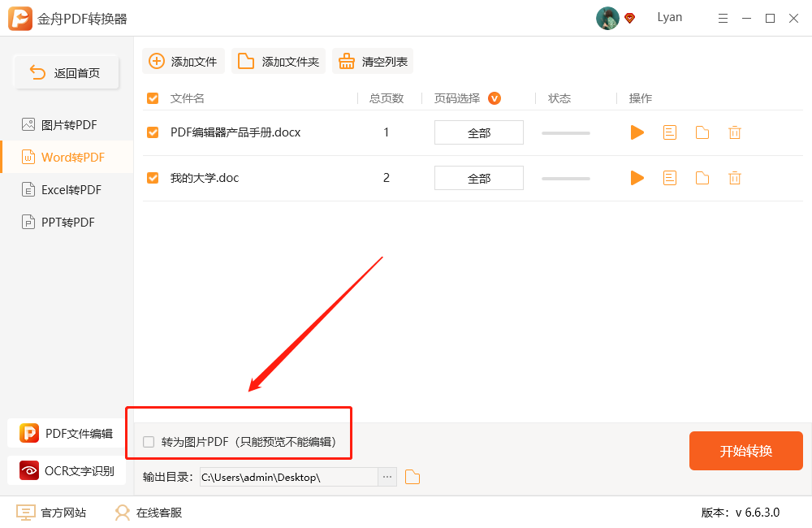The height and width of the screenshot is (528, 812).
Task: Open output folder icon for 我的大学.doc
Action: [702, 178]
